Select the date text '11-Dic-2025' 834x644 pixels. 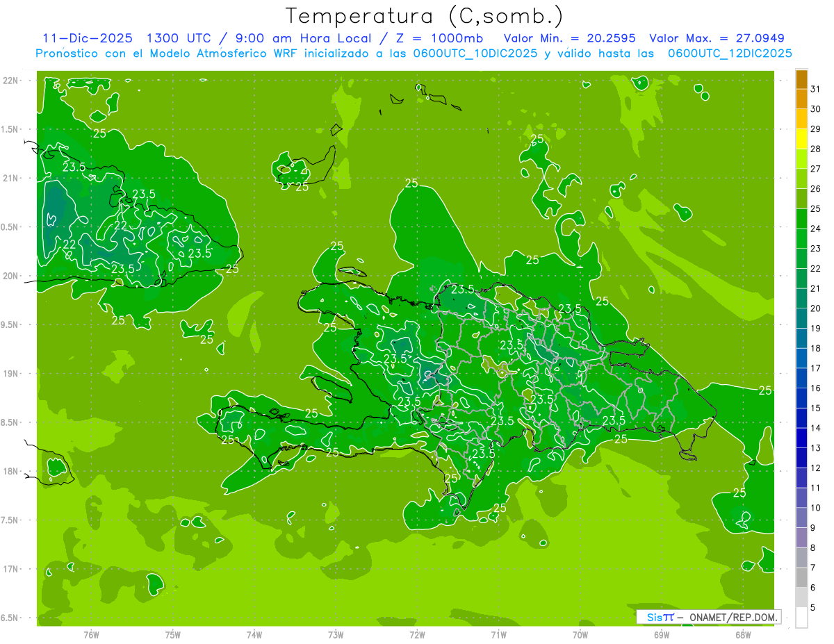pyautogui.click(x=86, y=38)
